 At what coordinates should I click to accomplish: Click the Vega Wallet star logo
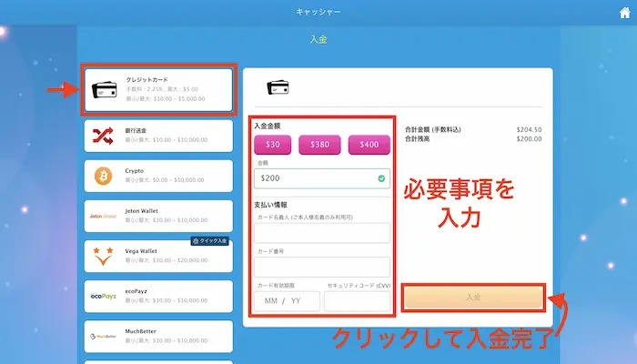point(103,257)
